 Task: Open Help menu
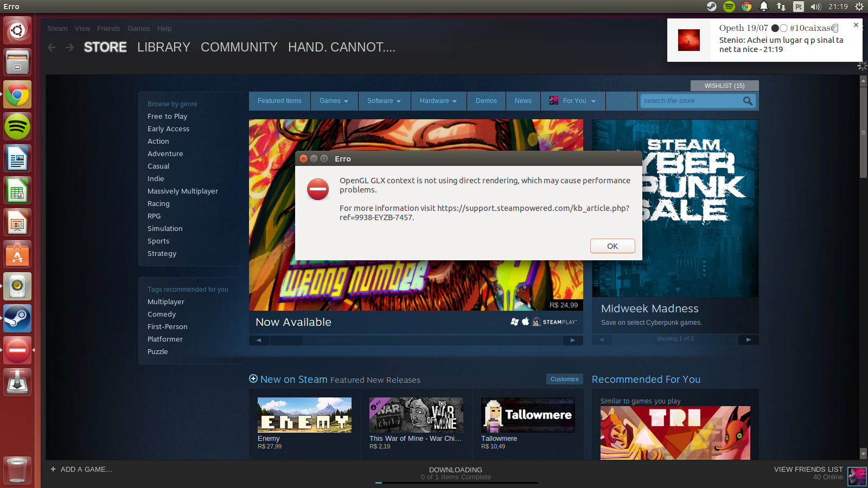(164, 29)
